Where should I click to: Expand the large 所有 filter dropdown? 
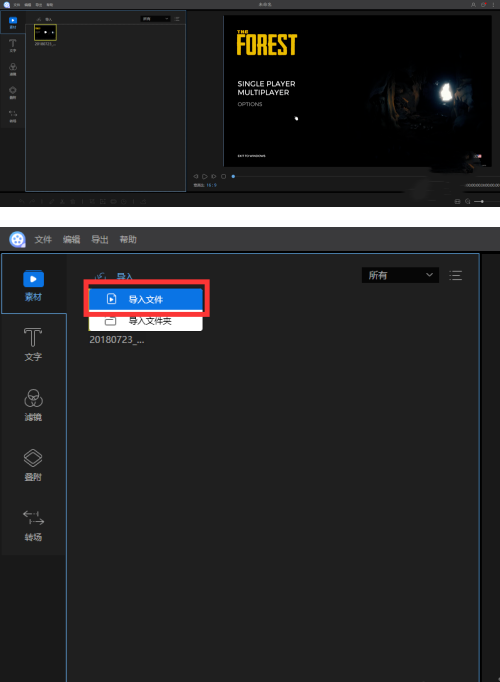coord(400,275)
